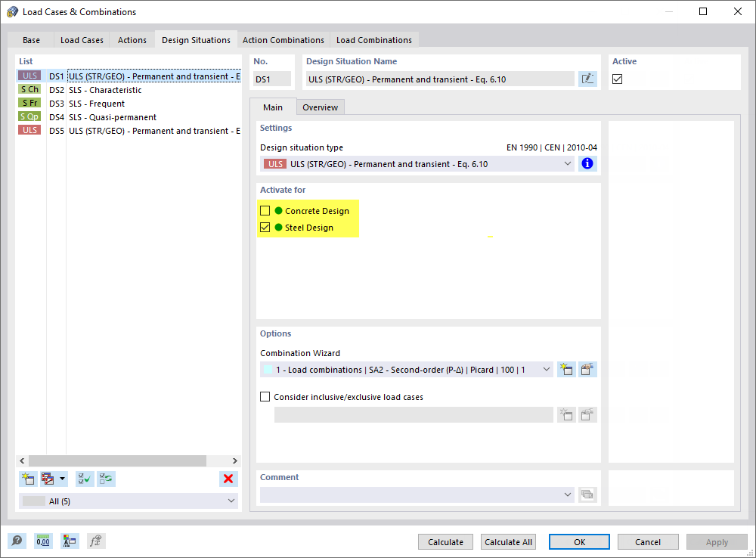The width and height of the screenshot is (756, 558).
Task: Select the DS1 ULS (STR/GEO) row
Action: coord(129,76)
